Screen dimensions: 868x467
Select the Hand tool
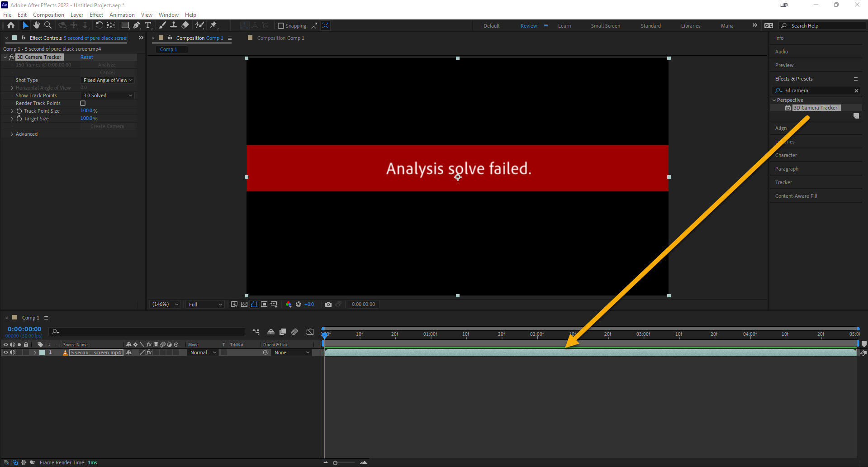(36, 25)
